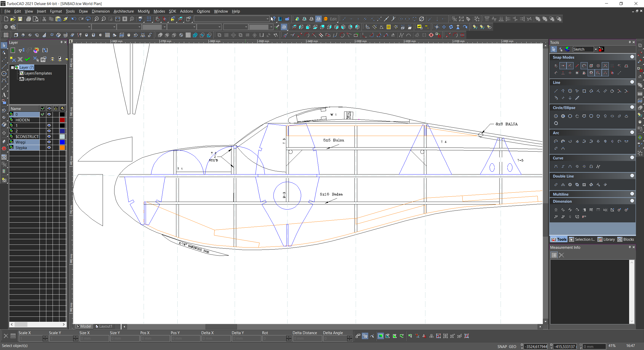Switch to the Layout1 tab
This screenshot has height=350, width=644.
[104, 326]
